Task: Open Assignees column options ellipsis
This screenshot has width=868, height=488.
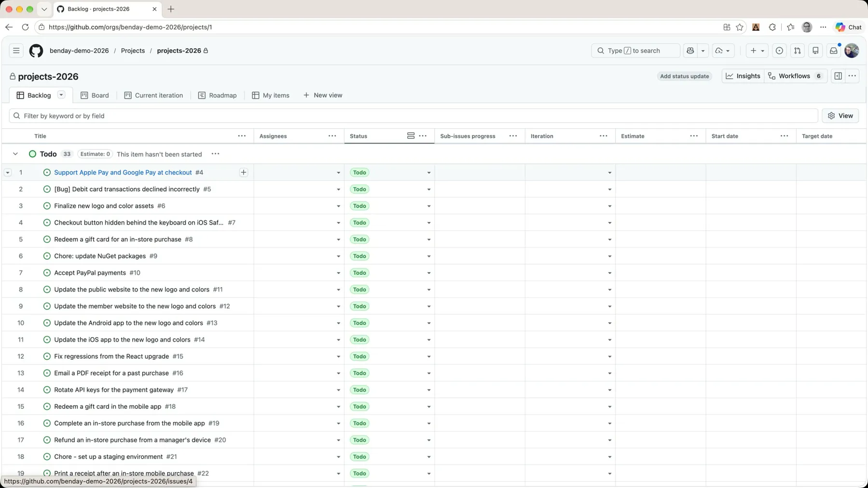Action: point(332,136)
